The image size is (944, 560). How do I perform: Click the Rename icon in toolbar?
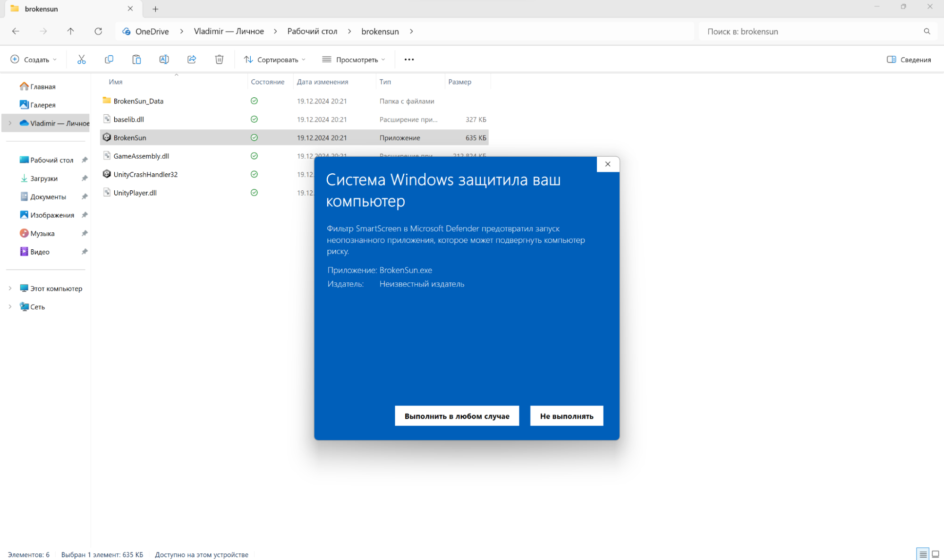pyautogui.click(x=164, y=59)
